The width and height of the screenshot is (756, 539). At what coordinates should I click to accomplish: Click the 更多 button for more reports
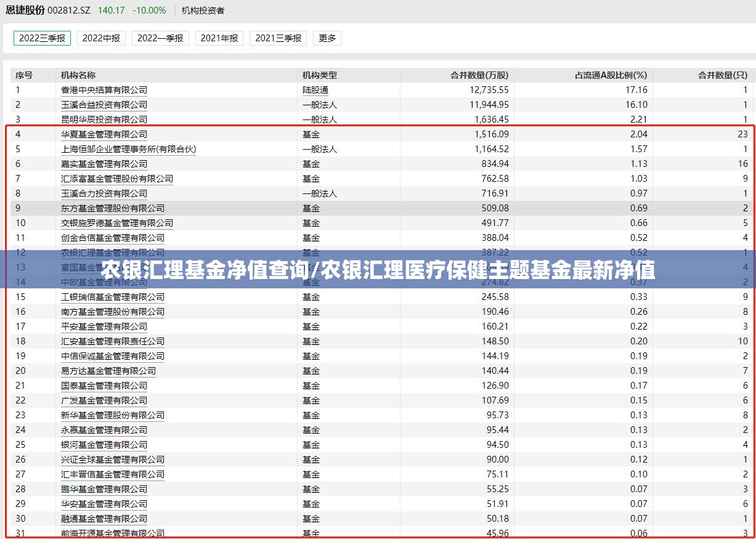[x=327, y=38]
